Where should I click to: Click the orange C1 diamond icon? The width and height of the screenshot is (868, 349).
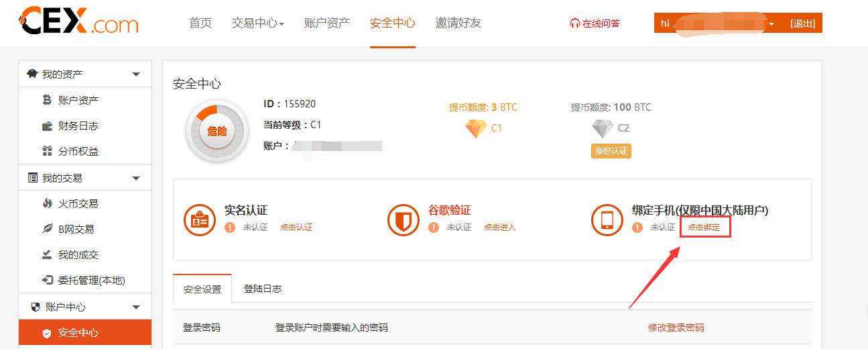coord(476,128)
